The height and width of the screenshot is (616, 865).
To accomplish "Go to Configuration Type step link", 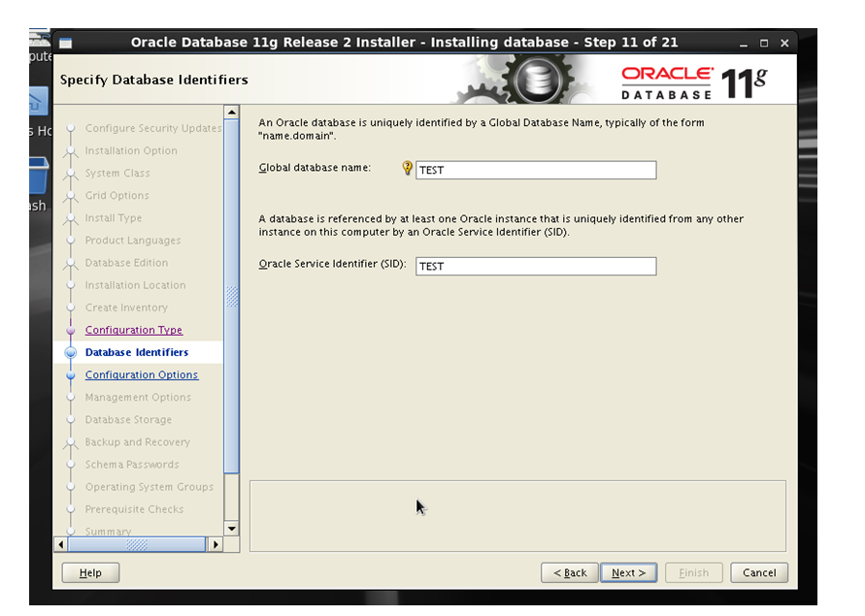I will (x=134, y=330).
